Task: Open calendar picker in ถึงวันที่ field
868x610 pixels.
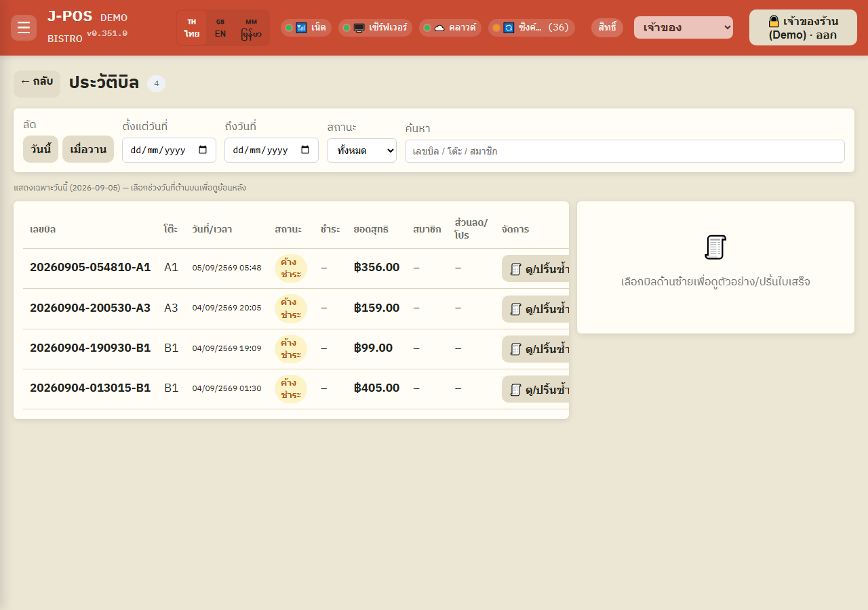Action: (x=305, y=150)
